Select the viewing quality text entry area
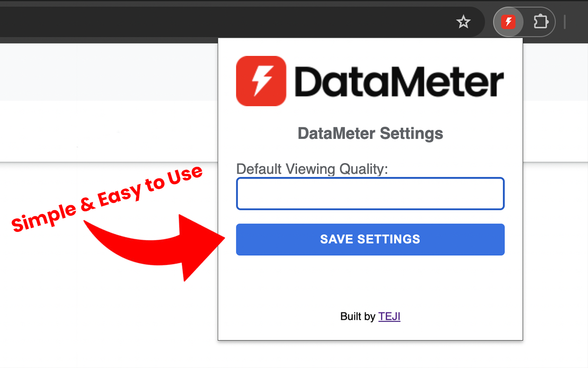Screen dimensions: 588x368 [370, 193]
